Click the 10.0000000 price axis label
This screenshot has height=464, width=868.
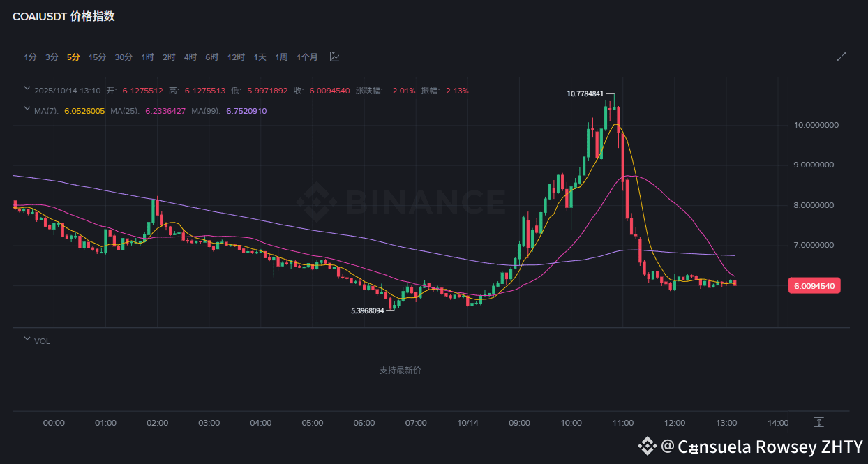pyautogui.click(x=816, y=125)
